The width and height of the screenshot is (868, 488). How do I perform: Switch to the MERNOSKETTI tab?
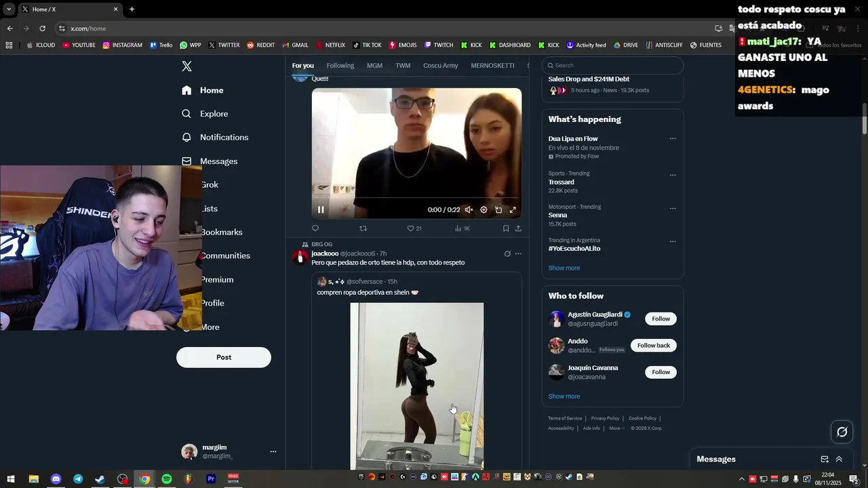pos(492,65)
